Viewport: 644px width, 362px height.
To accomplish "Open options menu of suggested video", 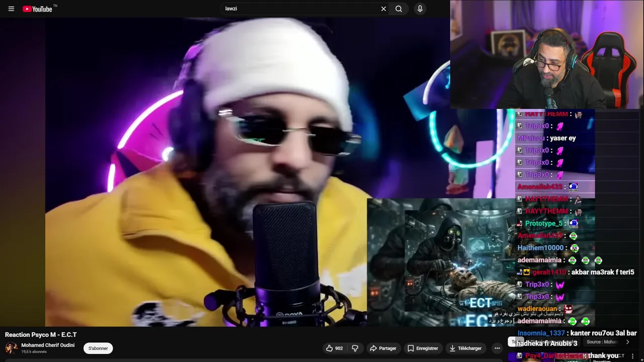I will coord(632,356).
